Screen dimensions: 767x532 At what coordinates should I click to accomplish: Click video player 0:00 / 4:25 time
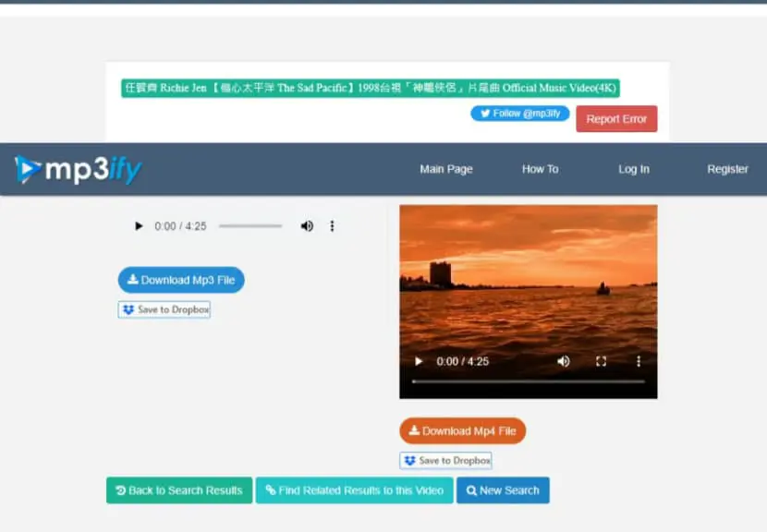pos(462,361)
